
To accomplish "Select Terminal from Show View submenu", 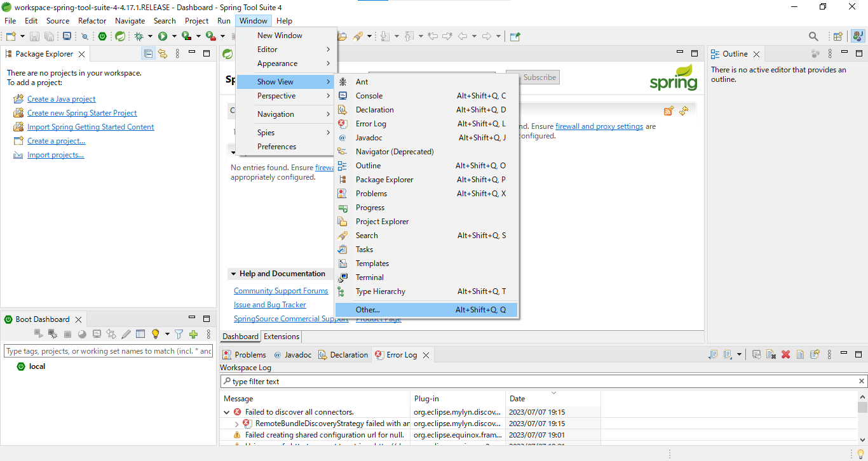I will click(x=426, y=277).
